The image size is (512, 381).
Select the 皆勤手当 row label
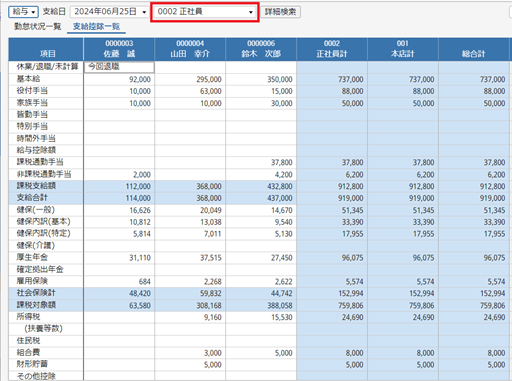tap(32, 115)
